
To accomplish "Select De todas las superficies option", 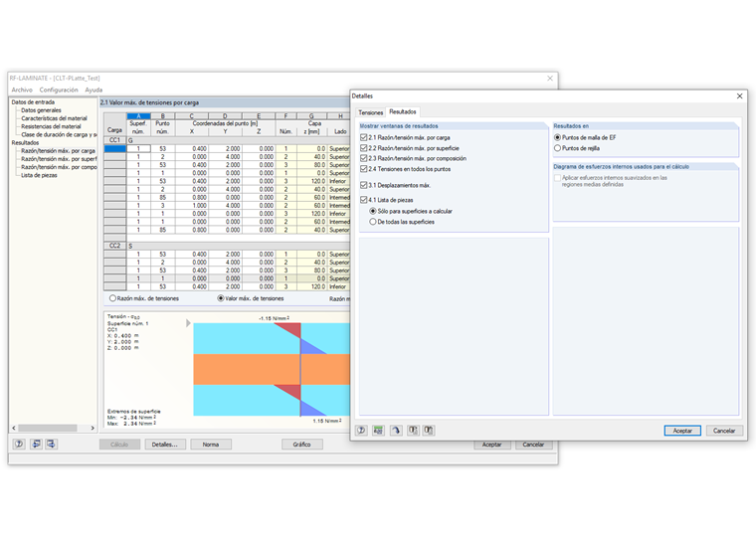I will [x=373, y=222].
